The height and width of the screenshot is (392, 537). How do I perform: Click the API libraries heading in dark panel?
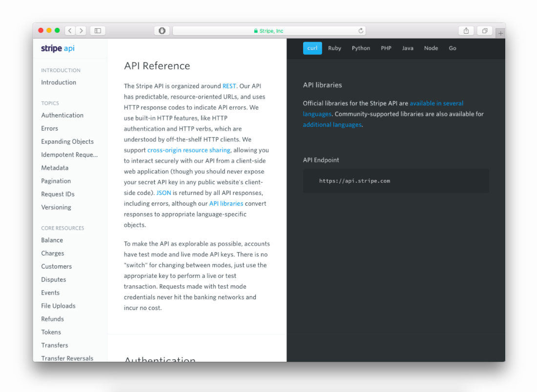322,85
